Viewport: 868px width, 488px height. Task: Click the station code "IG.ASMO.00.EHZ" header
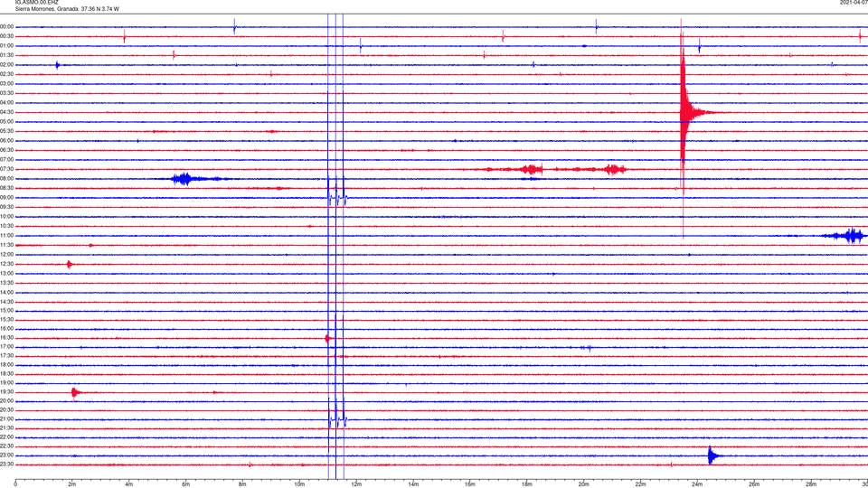[36, 3]
